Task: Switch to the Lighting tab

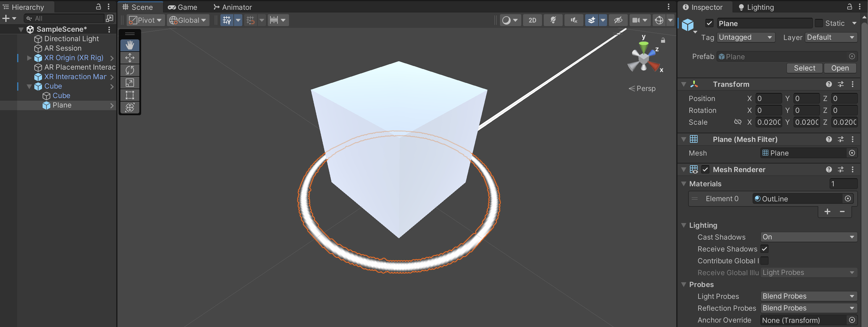Action: click(756, 7)
